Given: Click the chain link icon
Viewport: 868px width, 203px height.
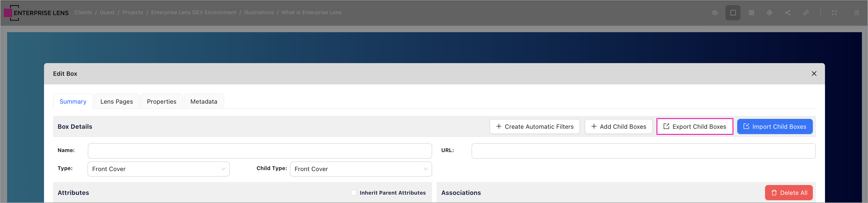Looking at the screenshot, I should pyautogui.click(x=806, y=13).
